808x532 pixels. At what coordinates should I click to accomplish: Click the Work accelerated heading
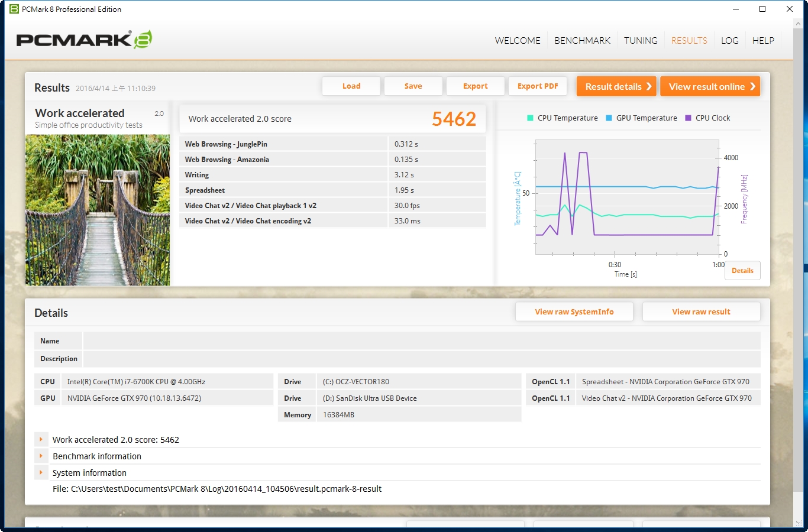click(80, 113)
